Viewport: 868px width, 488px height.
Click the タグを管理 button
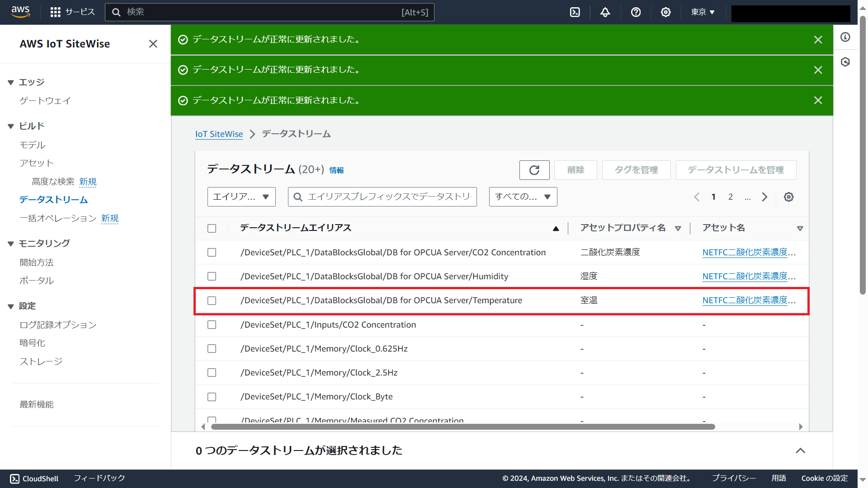[636, 170]
